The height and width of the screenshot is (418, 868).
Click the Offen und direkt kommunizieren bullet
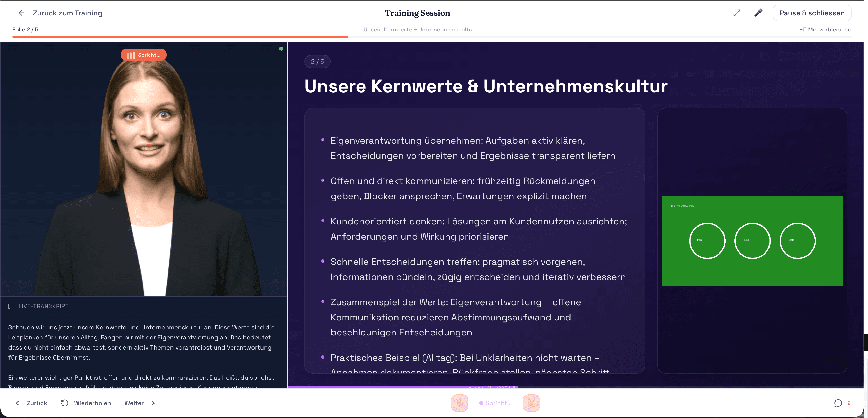point(463,189)
